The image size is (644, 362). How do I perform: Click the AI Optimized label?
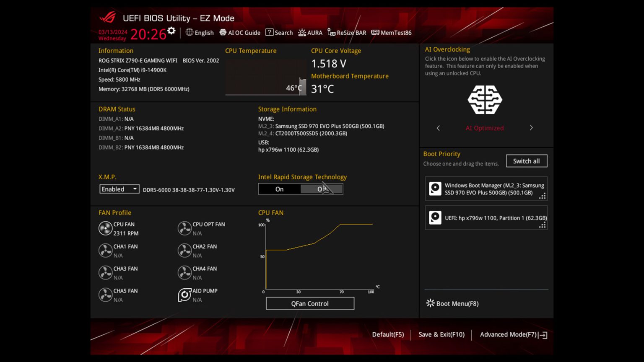(485, 128)
